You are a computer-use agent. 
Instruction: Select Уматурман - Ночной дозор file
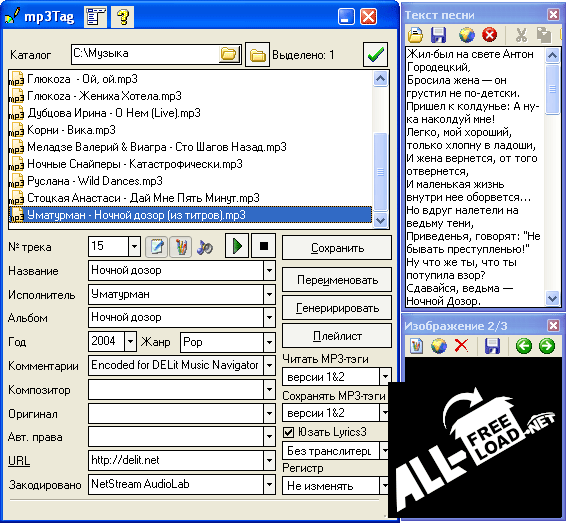pyautogui.click(x=190, y=215)
